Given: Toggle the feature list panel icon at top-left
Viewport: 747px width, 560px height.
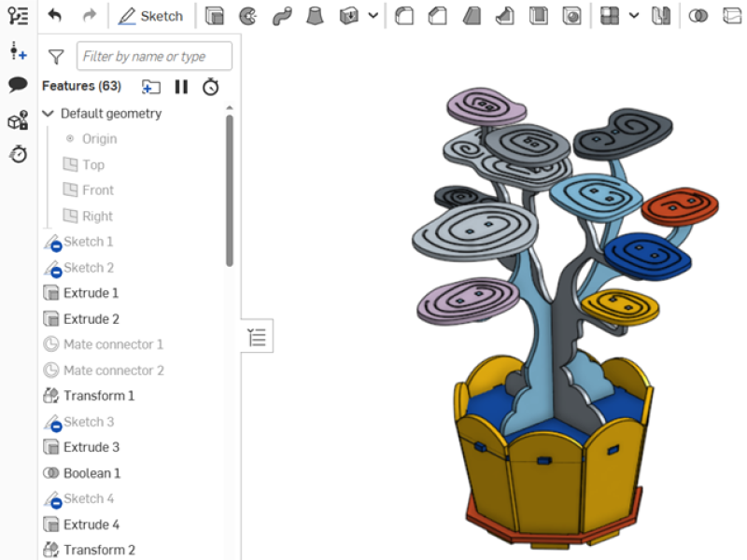Looking at the screenshot, I should [x=18, y=16].
